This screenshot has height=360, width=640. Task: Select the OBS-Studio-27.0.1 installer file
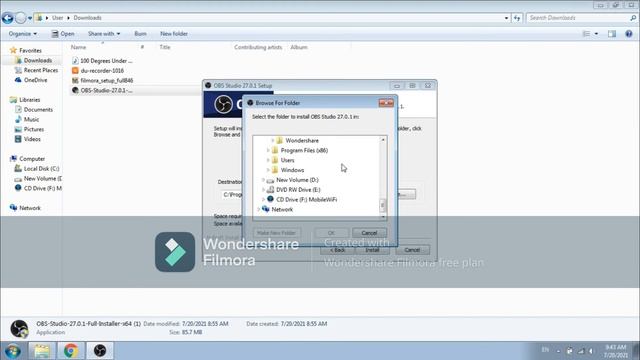point(106,90)
